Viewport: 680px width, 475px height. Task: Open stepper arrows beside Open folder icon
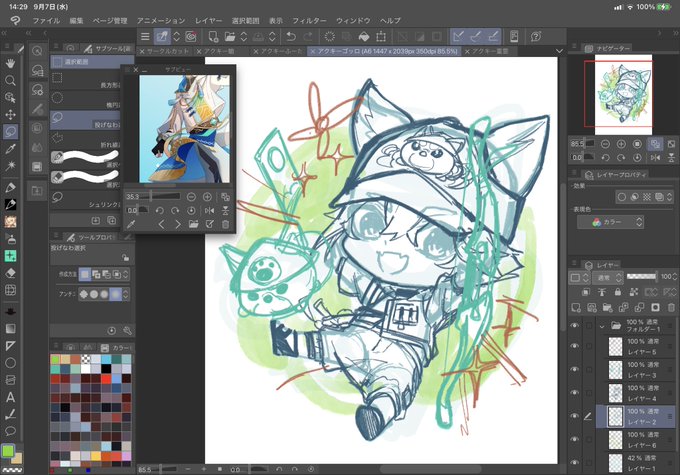point(244,37)
